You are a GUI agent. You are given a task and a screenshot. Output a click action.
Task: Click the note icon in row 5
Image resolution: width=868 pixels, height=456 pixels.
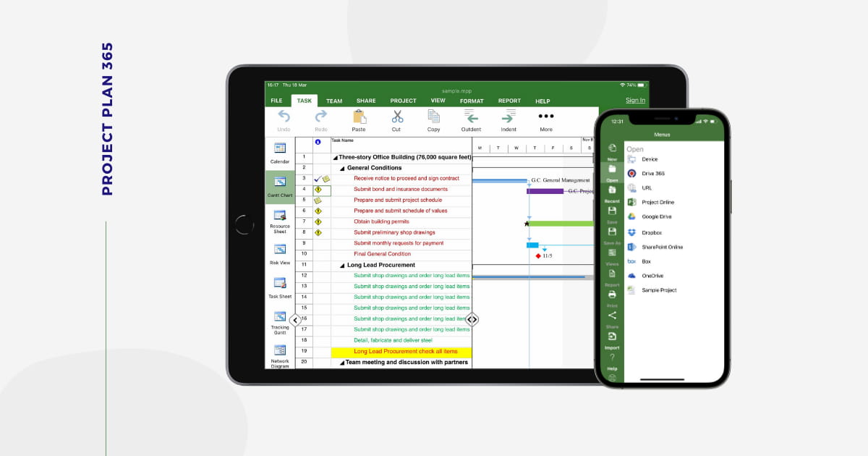coord(318,200)
